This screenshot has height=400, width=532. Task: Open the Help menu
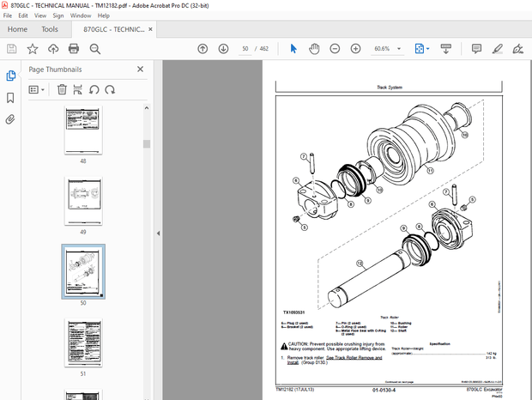click(x=104, y=15)
